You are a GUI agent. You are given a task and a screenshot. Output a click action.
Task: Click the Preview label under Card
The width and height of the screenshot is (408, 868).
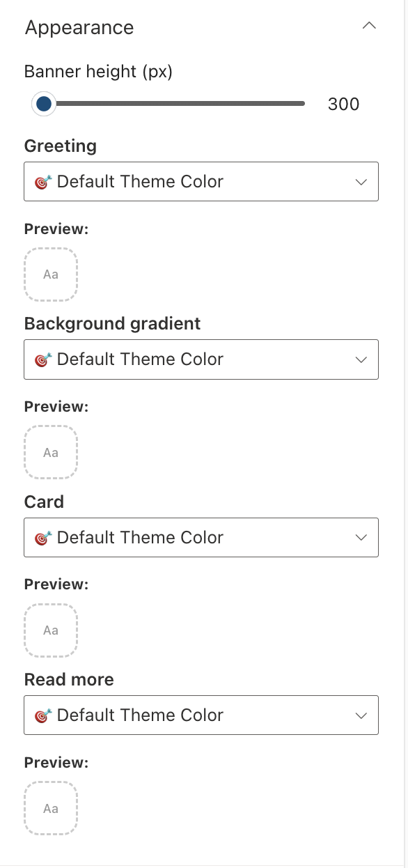point(56,584)
